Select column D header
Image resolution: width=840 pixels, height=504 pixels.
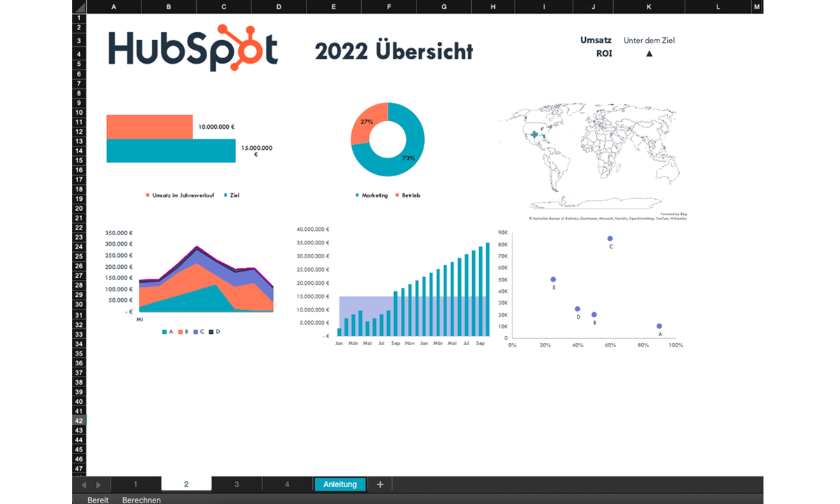279,7
